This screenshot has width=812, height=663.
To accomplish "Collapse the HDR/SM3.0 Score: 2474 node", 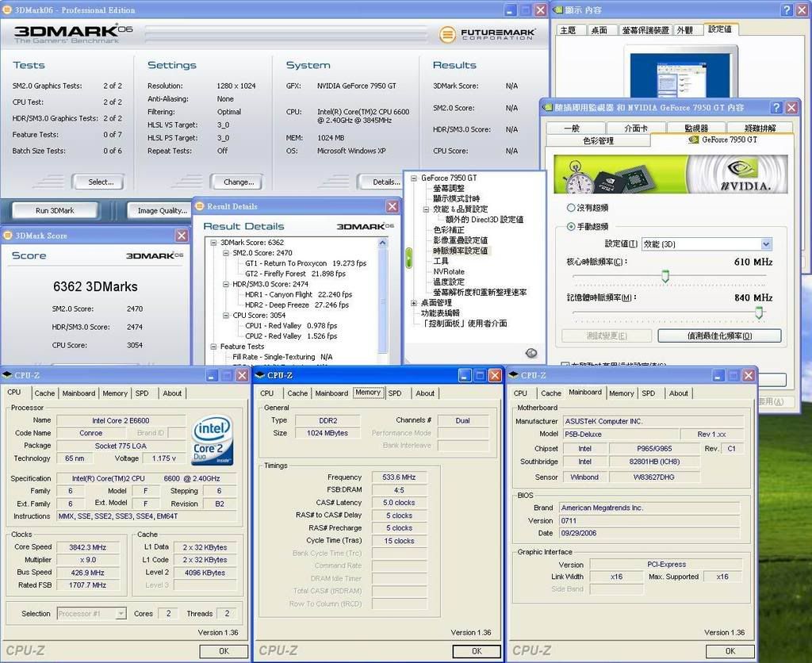I will (x=226, y=284).
